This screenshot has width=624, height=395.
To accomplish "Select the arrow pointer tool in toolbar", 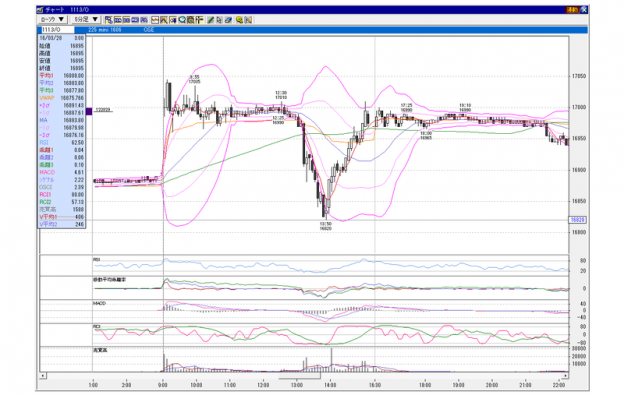I will coord(219,20).
